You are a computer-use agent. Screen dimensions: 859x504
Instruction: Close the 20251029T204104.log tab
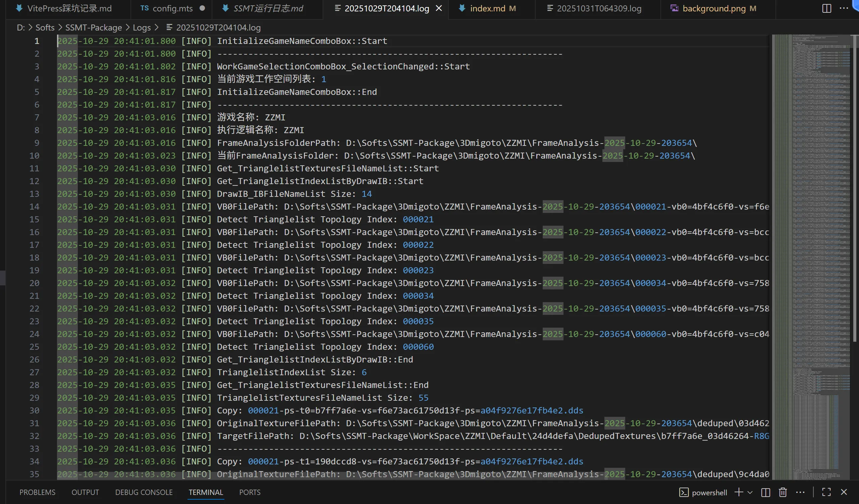pos(439,8)
